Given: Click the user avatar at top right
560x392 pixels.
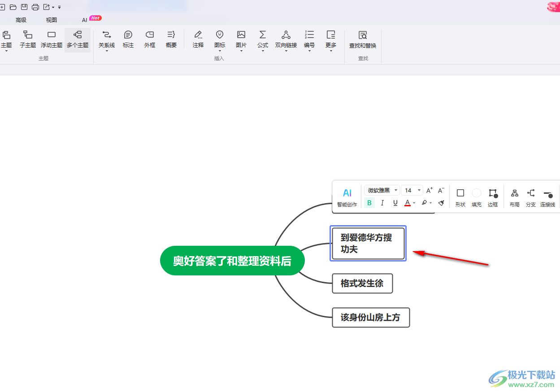Looking at the screenshot, I should tap(553, 6).
